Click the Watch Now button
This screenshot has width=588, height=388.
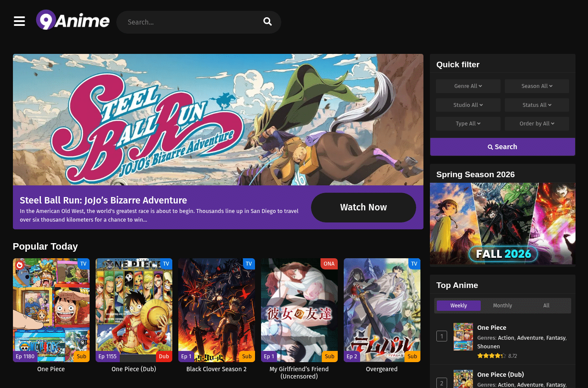[364, 207]
